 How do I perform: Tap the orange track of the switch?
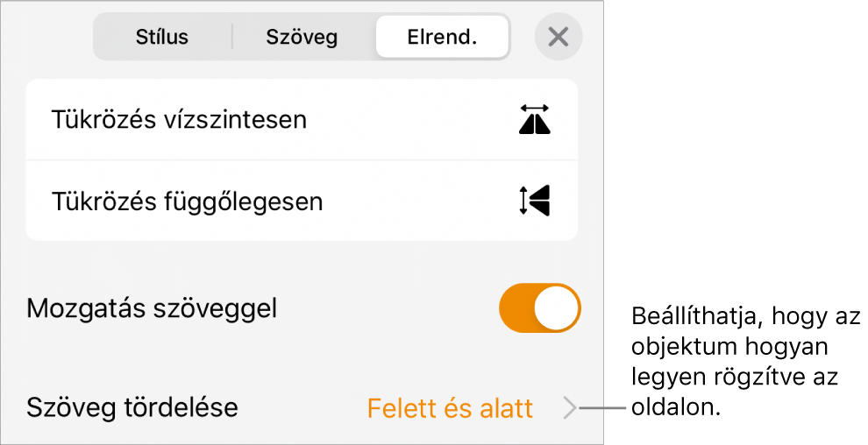517,308
